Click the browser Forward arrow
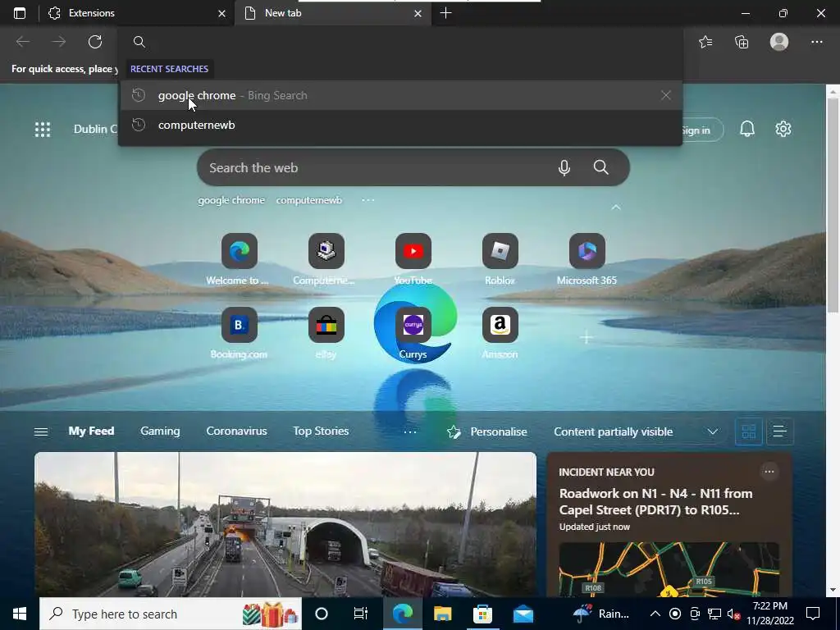 59,42
